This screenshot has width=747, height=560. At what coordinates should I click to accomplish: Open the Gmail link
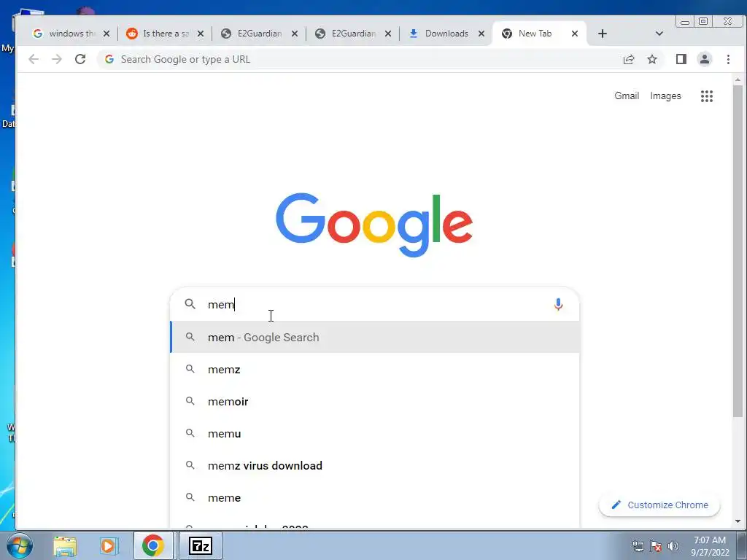(x=627, y=96)
